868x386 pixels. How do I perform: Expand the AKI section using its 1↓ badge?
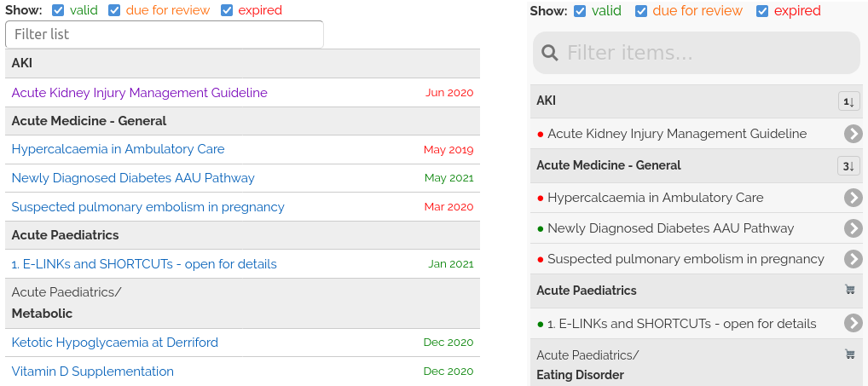click(x=848, y=101)
